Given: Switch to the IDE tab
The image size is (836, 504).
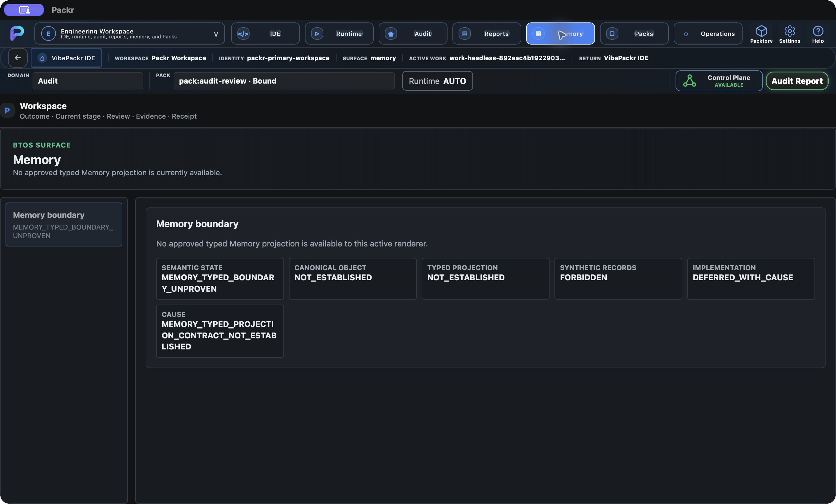Looking at the screenshot, I should pyautogui.click(x=265, y=33).
